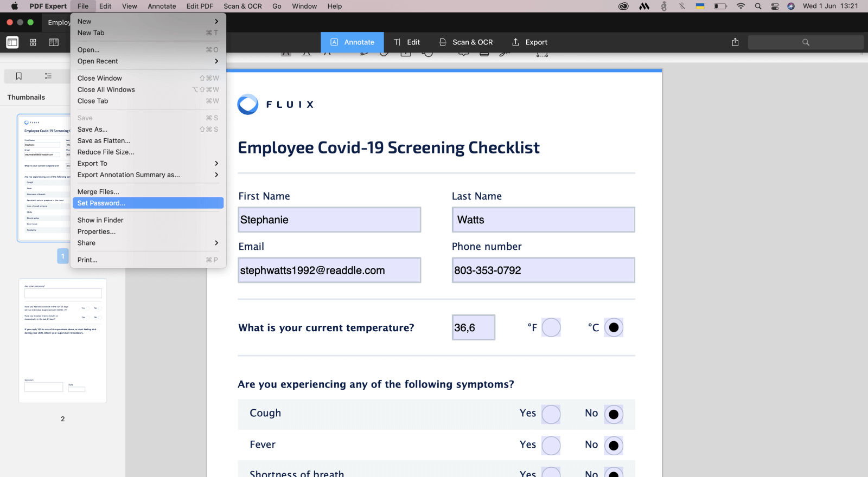Viewport: 868px width, 477px height.
Task: Toggle the sidebar panel icon
Action: (12, 42)
